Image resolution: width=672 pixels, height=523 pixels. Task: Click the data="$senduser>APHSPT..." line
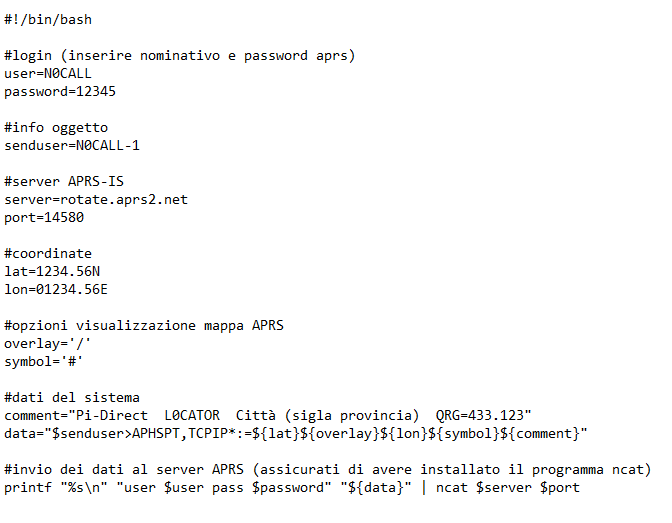[x=296, y=433]
